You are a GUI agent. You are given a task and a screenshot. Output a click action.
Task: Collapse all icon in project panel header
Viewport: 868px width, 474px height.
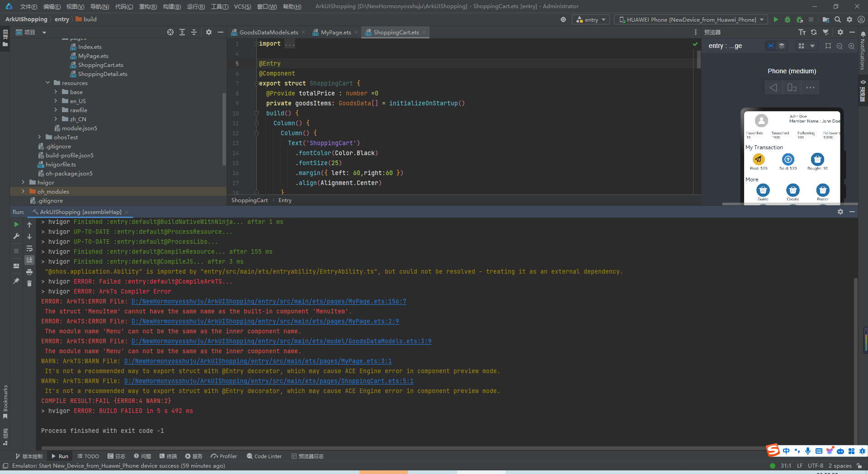click(194, 32)
